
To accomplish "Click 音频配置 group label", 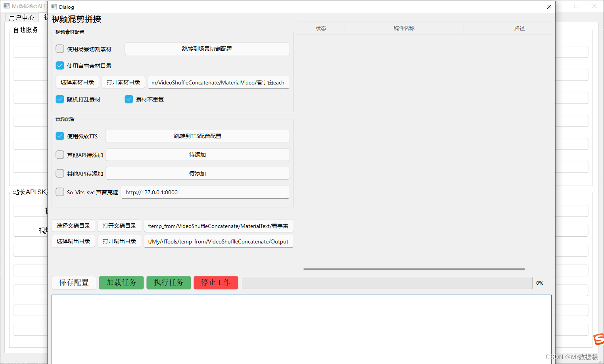I will coord(65,119).
